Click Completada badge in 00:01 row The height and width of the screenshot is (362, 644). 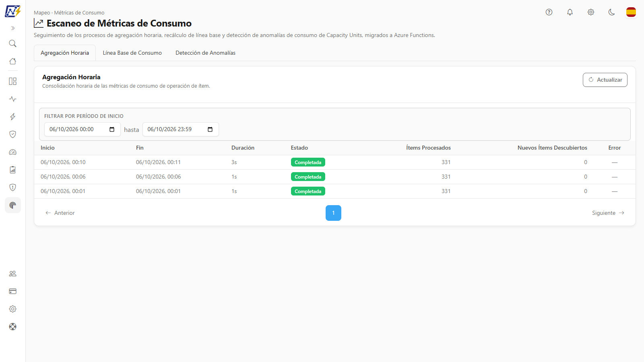click(x=308, y=191)
